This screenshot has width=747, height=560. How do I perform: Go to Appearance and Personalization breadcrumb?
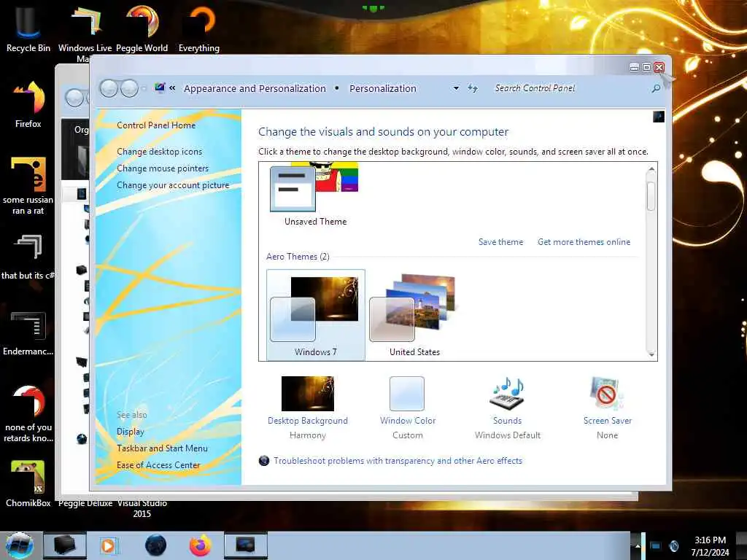pyautogui.click(x=255, y=88)
